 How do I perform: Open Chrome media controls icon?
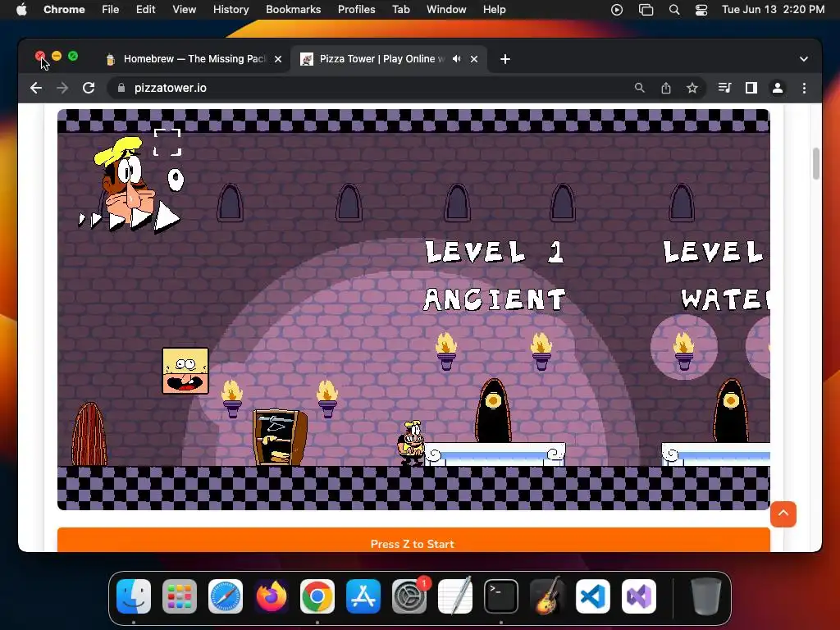(724, 88)
